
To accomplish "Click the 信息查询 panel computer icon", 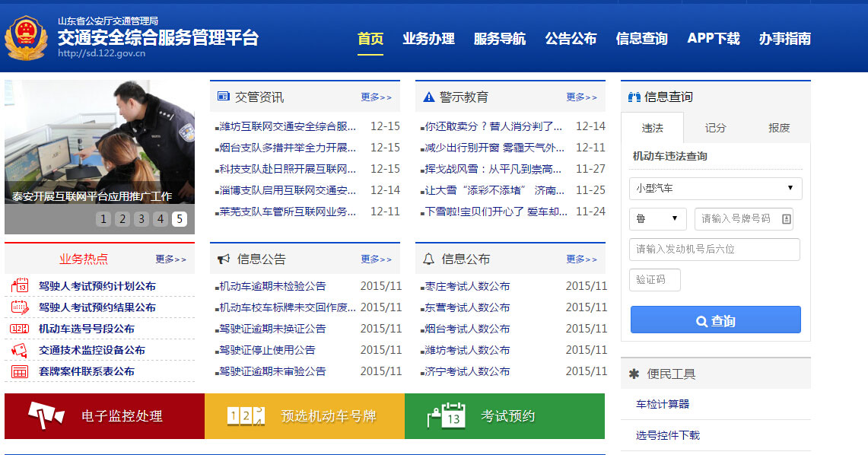I will (634, 97).
